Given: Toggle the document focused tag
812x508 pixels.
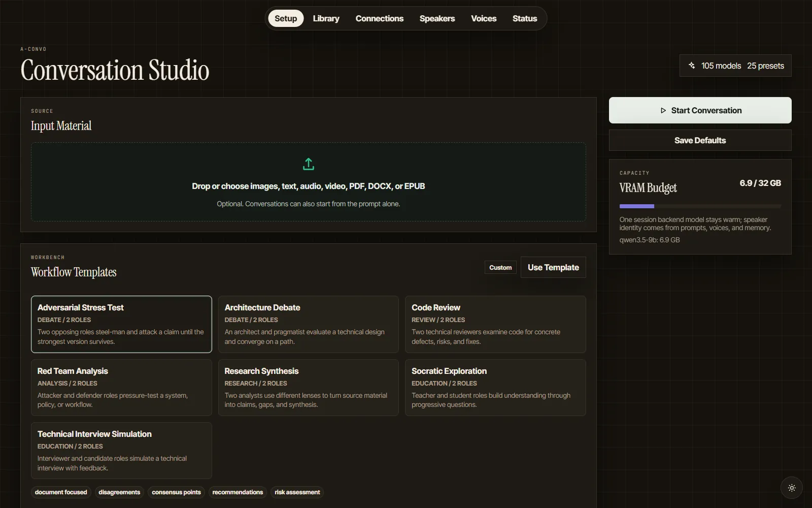Looking at the screenshot, I should click(61, 492).
